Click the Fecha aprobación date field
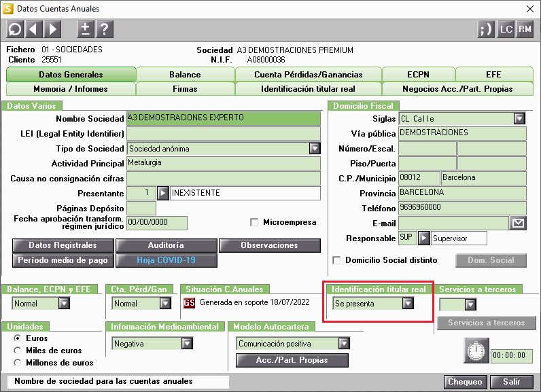Image resolution: width=541 pixels, height=392 pixels. click(x=157, y=223)
